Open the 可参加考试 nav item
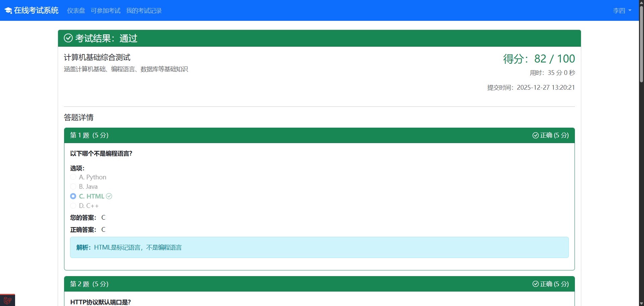This screenshot has width=644, height=306. (106, 11)
